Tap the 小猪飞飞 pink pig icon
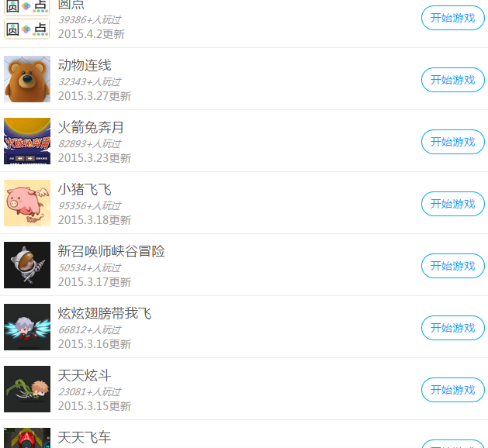488x448 pixels. pyautogui.click(x=27, y=203)
